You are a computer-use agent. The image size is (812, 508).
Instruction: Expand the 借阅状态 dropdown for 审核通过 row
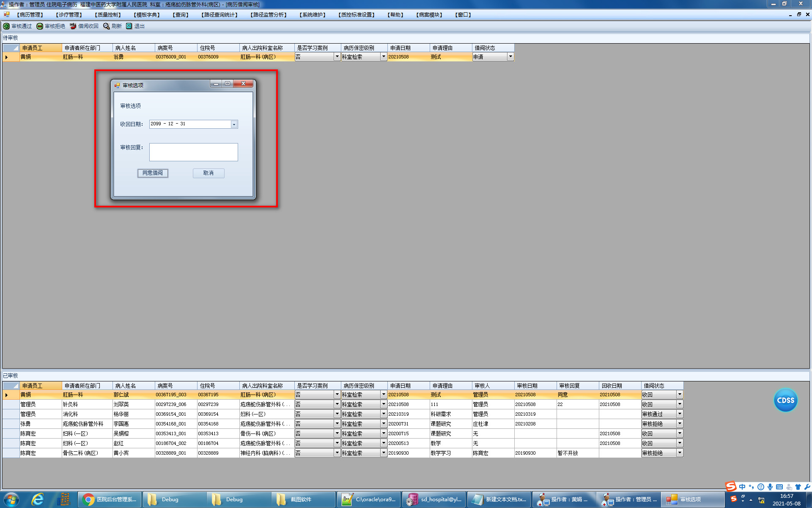[x=680, y=414]
